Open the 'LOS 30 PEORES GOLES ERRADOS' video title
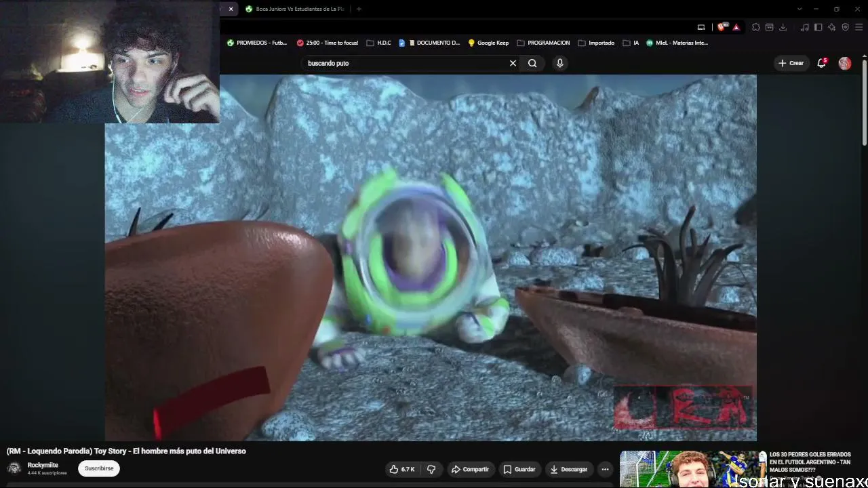 (x=810, y=462)
